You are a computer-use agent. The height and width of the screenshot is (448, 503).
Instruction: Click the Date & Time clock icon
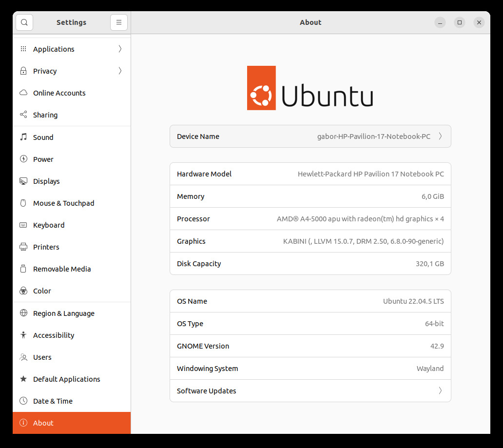coord(23,401)
